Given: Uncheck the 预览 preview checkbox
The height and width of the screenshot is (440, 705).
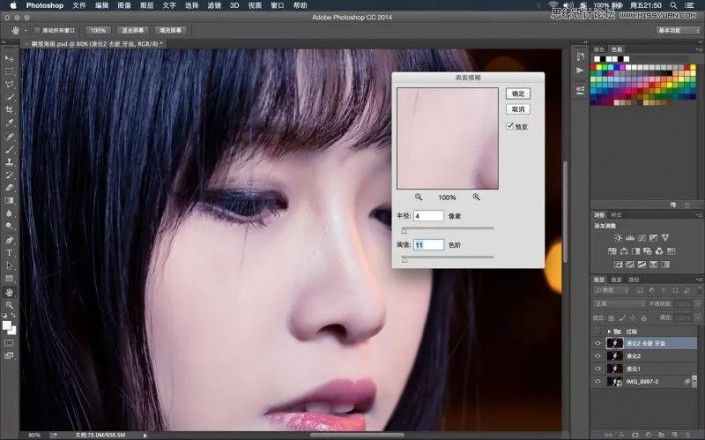Looking at the screenshot, I should click(510, 126).
